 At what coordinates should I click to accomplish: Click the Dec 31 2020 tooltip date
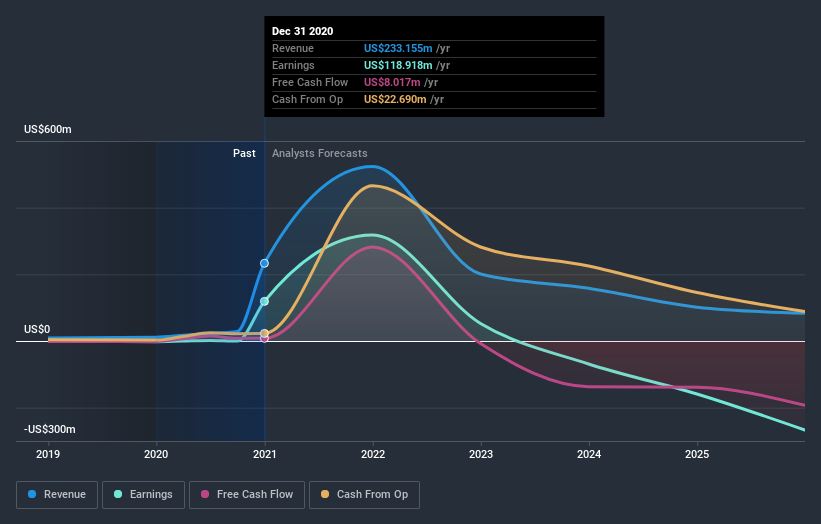[x=303, y=31]
